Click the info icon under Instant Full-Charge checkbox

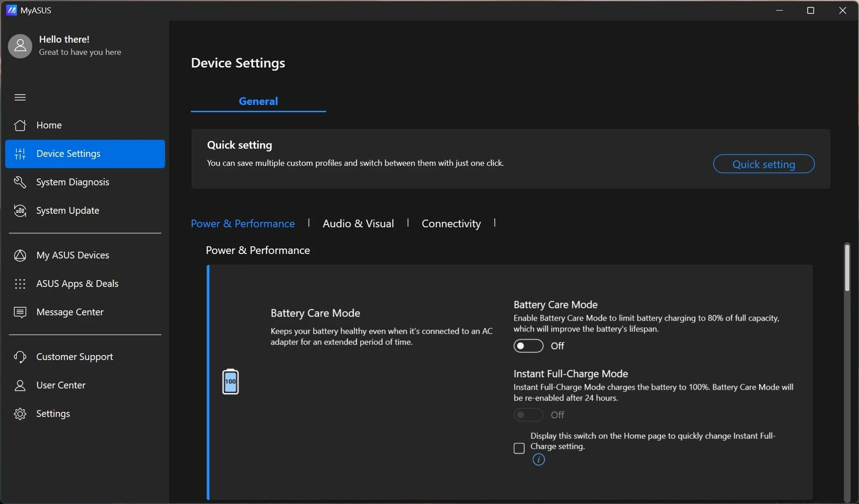(539, 459)
